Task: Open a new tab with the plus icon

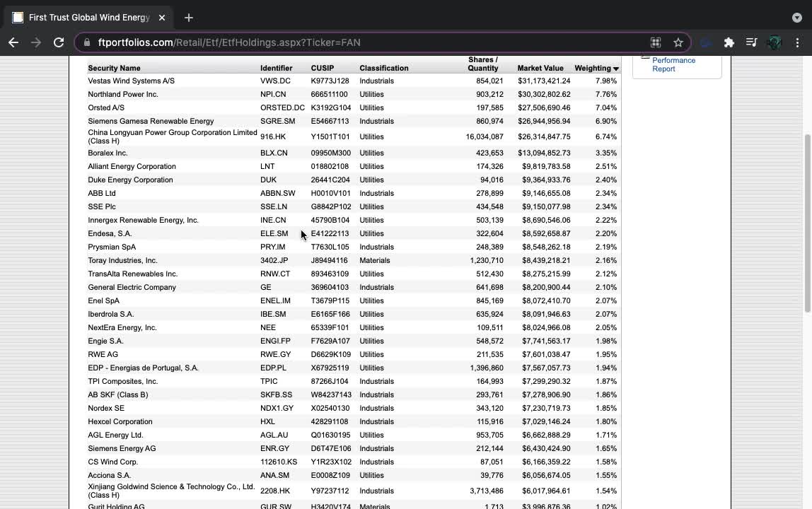Action: pos(188,18)
